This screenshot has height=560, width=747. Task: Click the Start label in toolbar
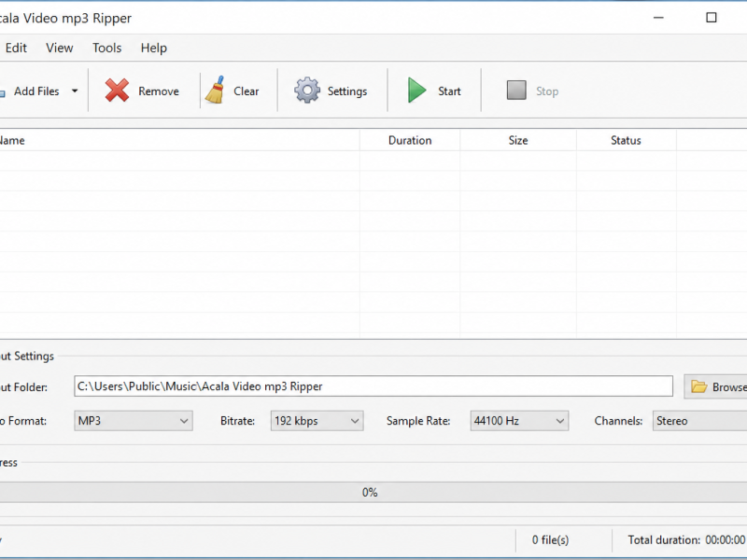[x=449, y=91]
